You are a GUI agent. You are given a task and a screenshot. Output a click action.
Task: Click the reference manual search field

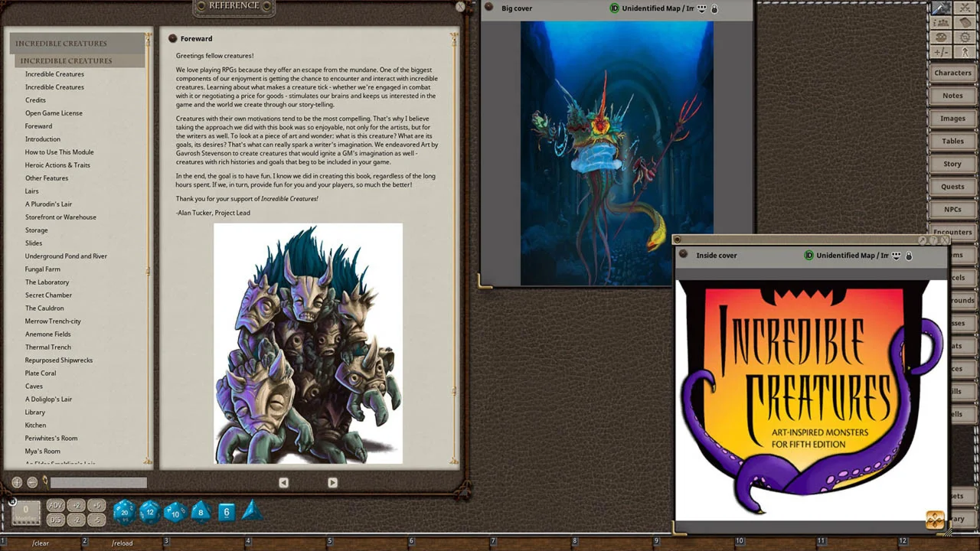click(x=98, y=482)
